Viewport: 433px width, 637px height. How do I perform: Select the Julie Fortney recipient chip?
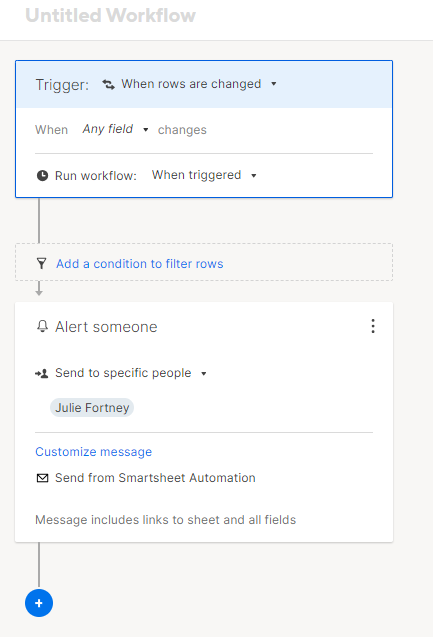[92, 407]
